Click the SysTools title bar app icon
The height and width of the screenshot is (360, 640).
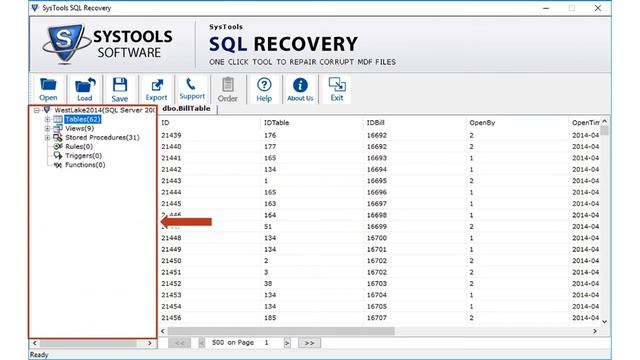pos(35,8)
